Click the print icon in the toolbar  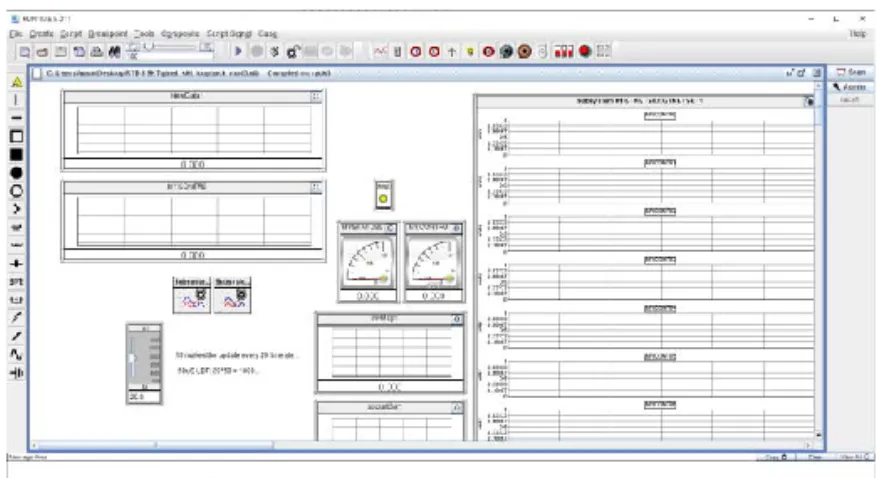97,52
